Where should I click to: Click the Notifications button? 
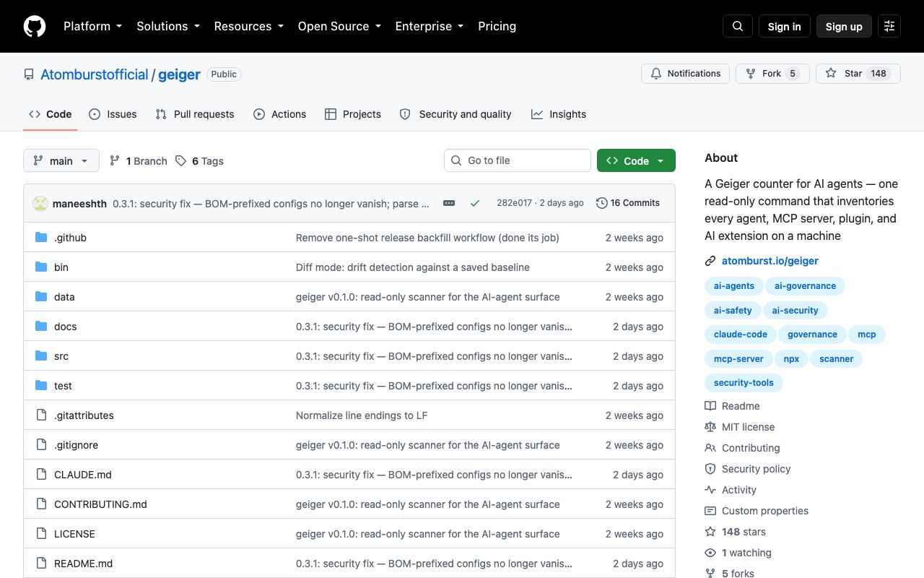pyautogui.click(x=686, y=74)
